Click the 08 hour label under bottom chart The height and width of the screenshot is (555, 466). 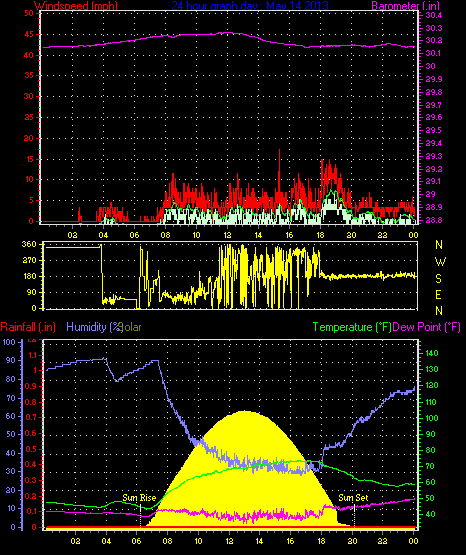[x=167, y=541]
